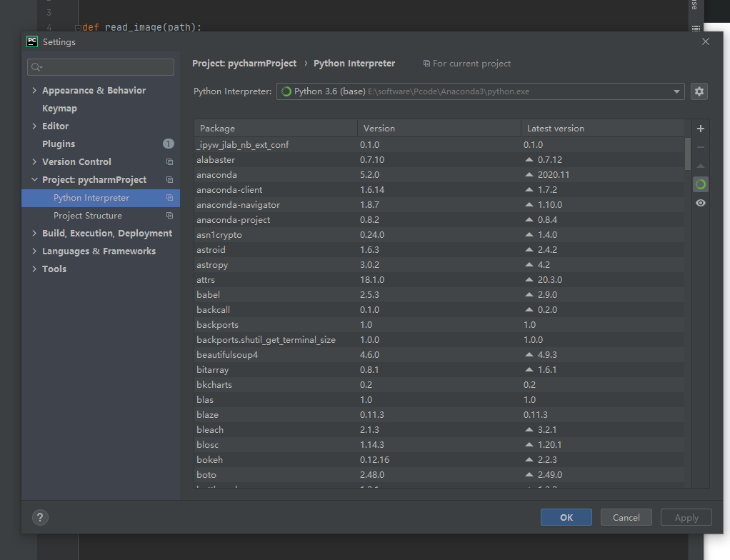Select the bleach package row
The width and height of the screenshot is (730, 560).
[439, 430]
